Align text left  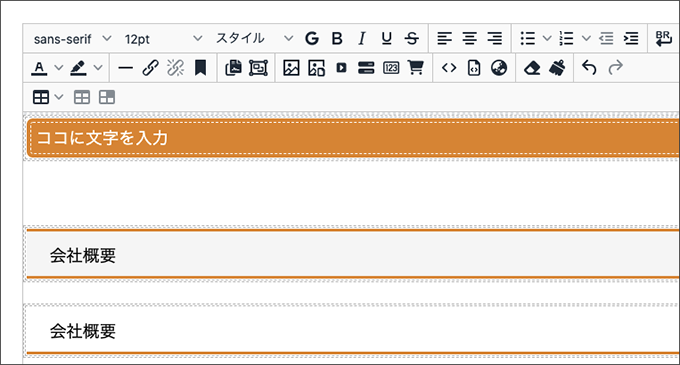[445, 39]
